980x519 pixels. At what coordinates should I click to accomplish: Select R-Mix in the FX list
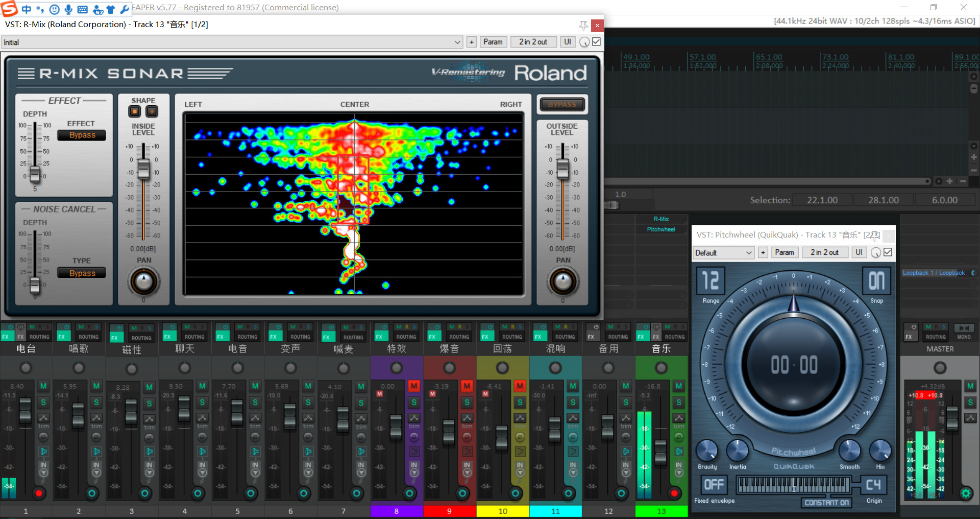pyautogui.click(x=661, y=219)
